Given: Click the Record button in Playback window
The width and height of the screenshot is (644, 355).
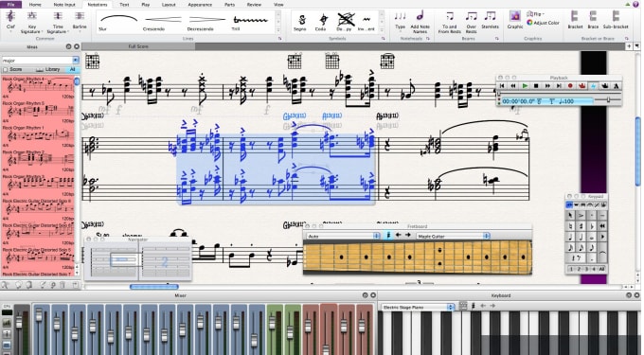Looking at the screenshot, I should click(570, 86).
